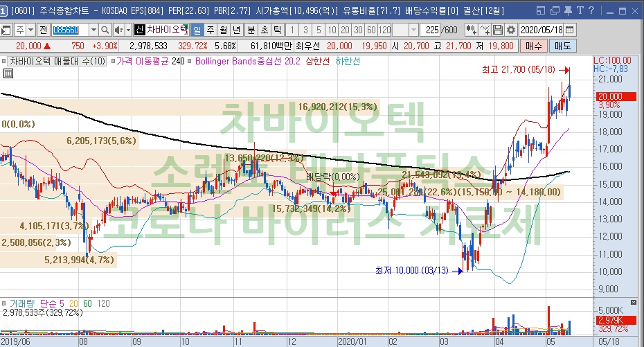Click the T font icon in title bar
The width and height of the screenshot is (644, 347).
click(580, 10)
